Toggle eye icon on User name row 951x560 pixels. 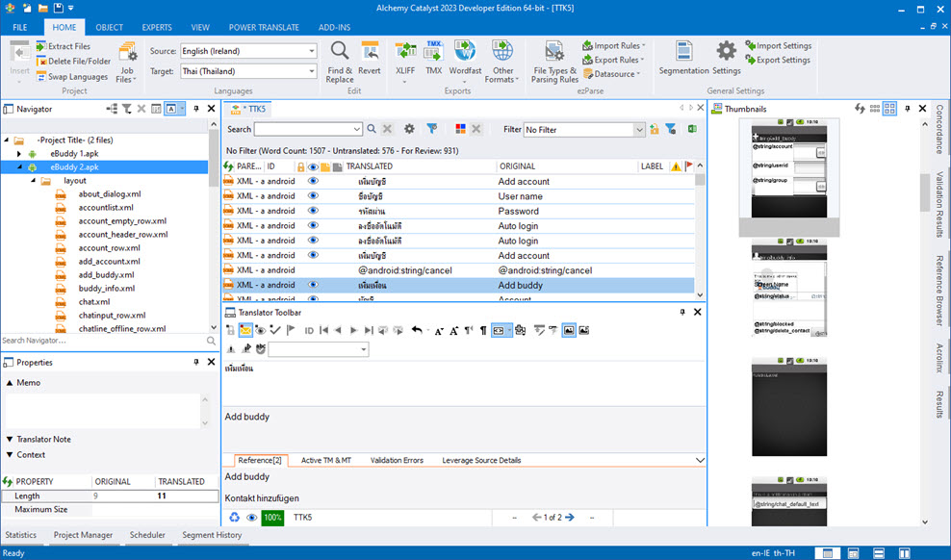(x=313, y=195)
